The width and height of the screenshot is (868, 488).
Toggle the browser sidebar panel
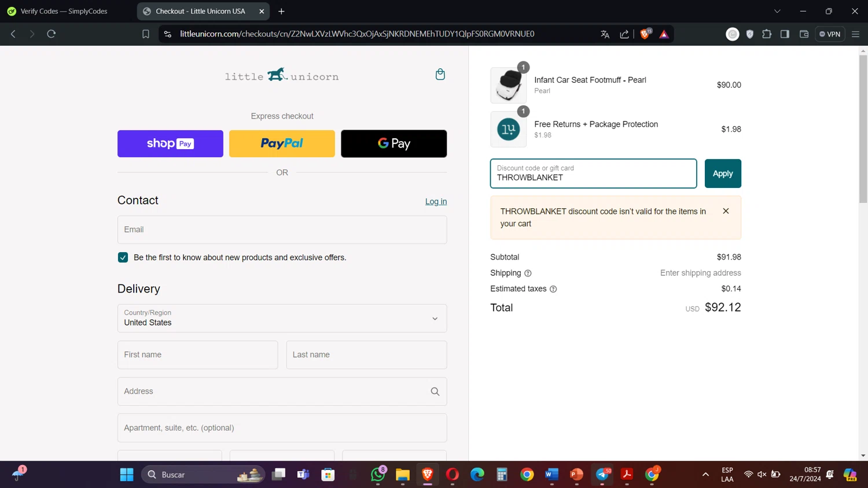[x=785, y=34]
